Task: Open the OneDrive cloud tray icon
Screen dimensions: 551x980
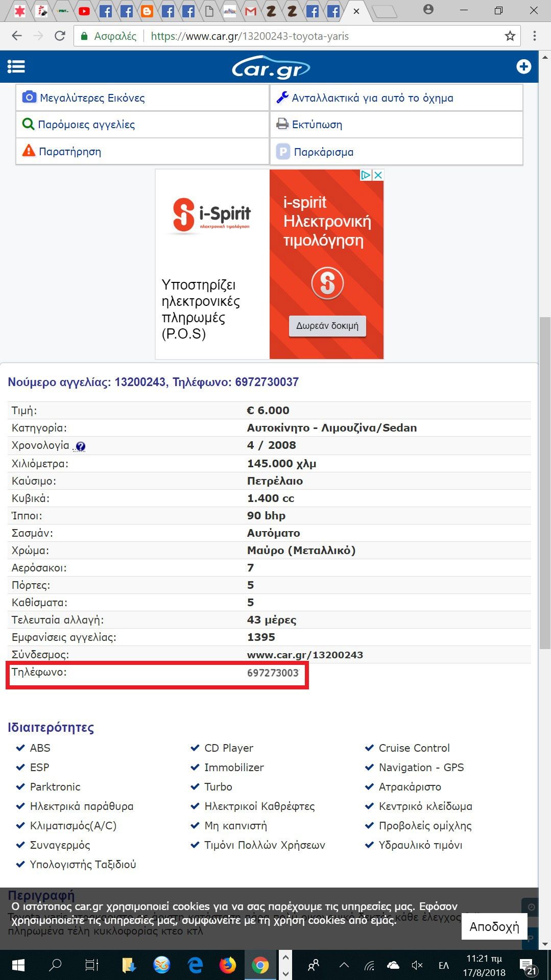Action: [x=393, y=965]
